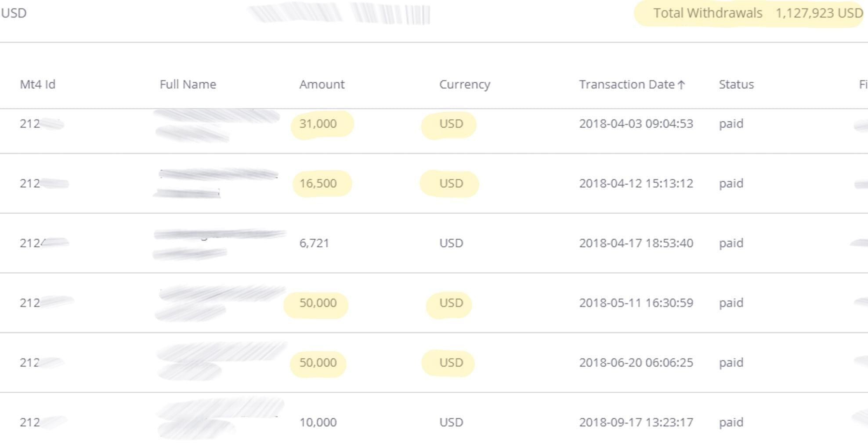This screenshot has height=445, width=868.
Task: Sort the table by Status column
Action: click(x=736, y=84)
